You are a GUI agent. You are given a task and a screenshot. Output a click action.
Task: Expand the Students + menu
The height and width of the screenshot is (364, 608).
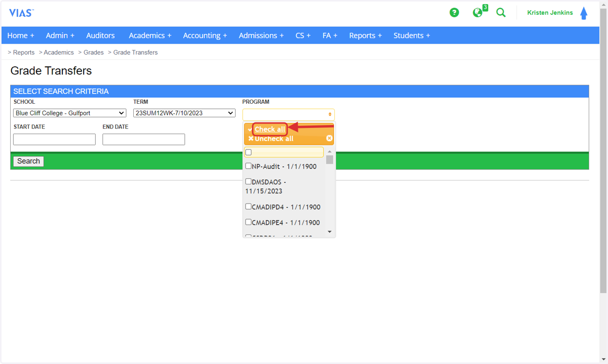pos(411,35)
